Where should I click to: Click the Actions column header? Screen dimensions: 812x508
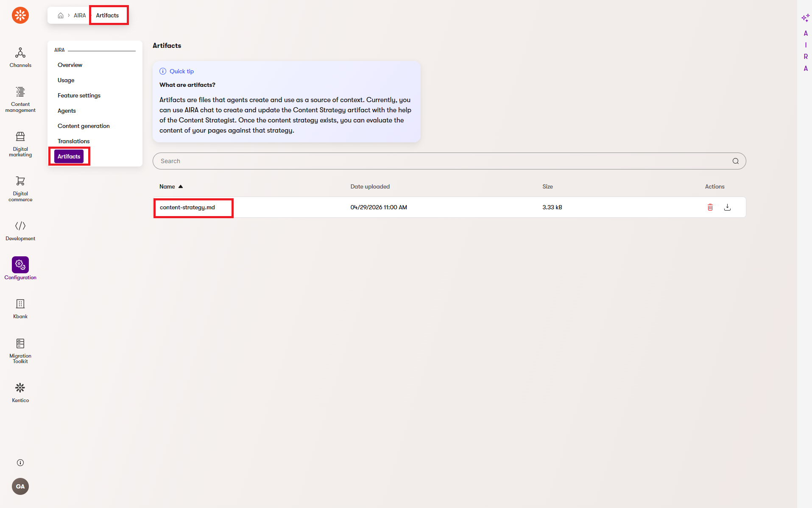[x=715, y=186]
